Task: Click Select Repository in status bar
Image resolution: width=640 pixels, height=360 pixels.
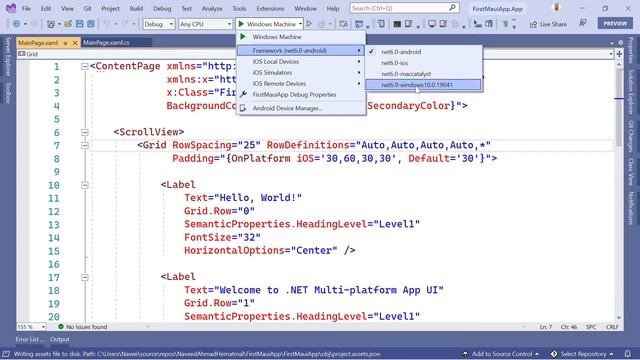Action: (x=582, y=354)
